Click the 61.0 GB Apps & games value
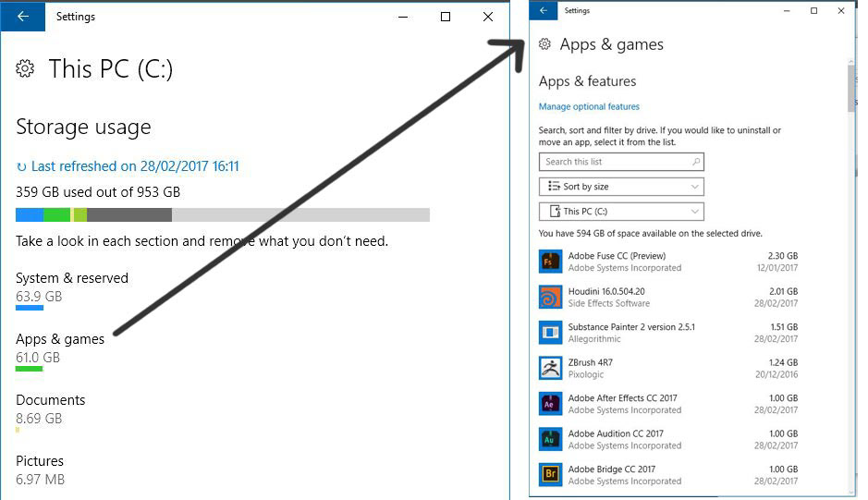 click(38, 357)
